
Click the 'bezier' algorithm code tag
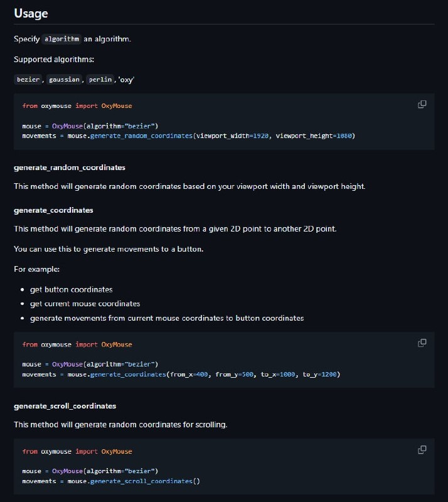coord(28,80)
